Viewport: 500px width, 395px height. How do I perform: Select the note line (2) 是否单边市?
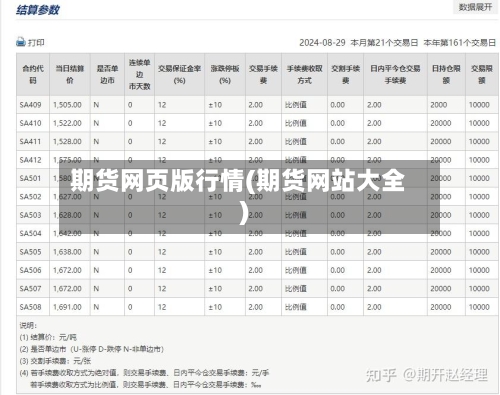(x=92, y=349)
